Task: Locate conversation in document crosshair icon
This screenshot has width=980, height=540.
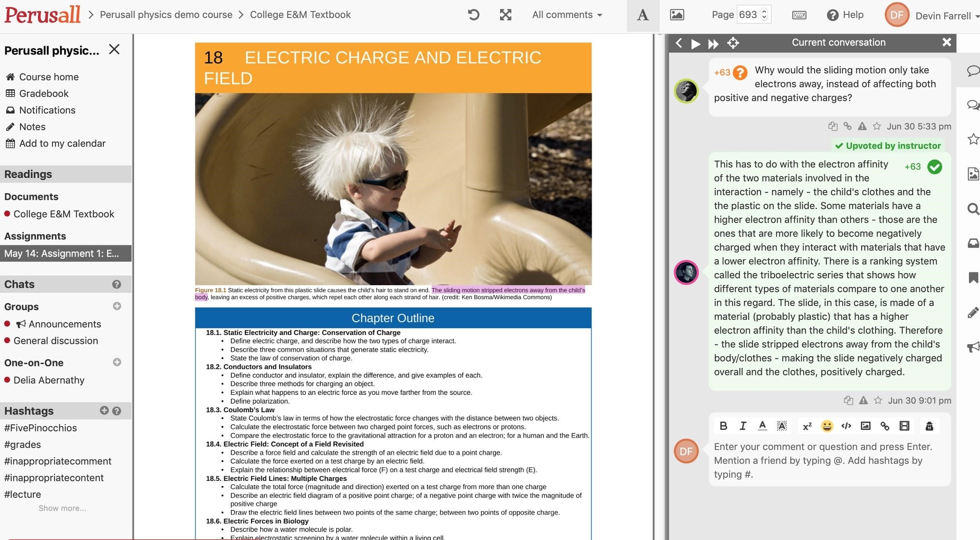Action: 733,43
